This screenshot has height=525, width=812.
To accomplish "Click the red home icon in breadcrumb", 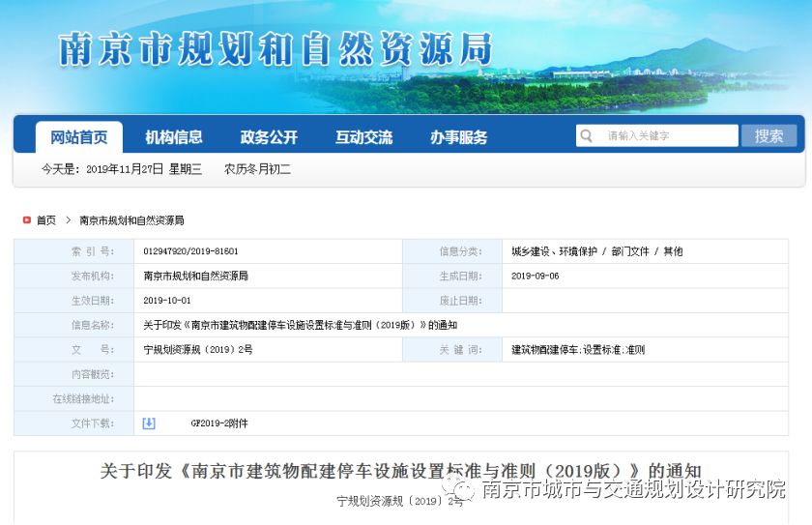I will click(x=27, y=220).
